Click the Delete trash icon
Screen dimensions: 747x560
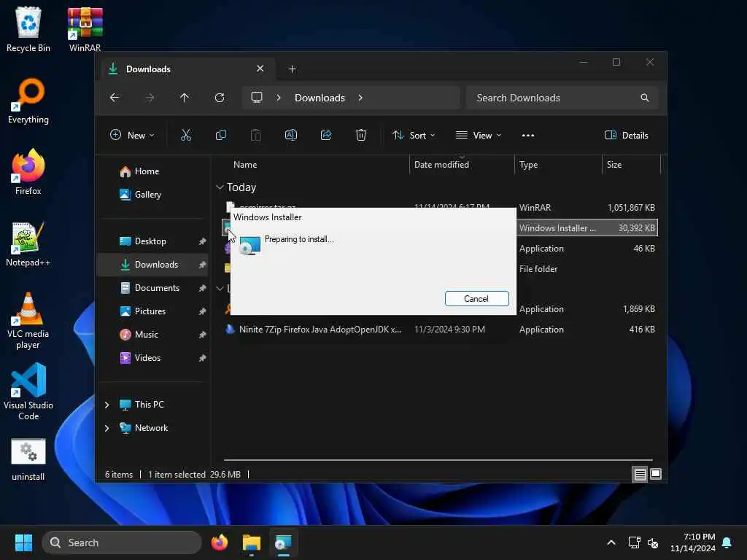361,135
